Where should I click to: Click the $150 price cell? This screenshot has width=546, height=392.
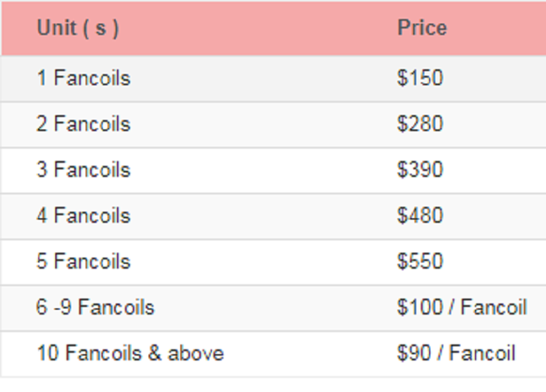point(420,78)
